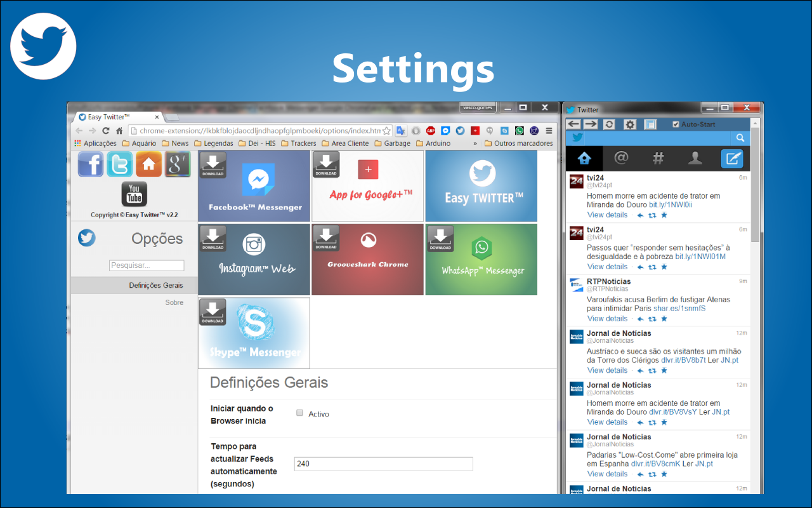The height and width of the screenshot is (508, 812).
Task: Open the News bookmarks folder
Action: click(x=175, y=144)
